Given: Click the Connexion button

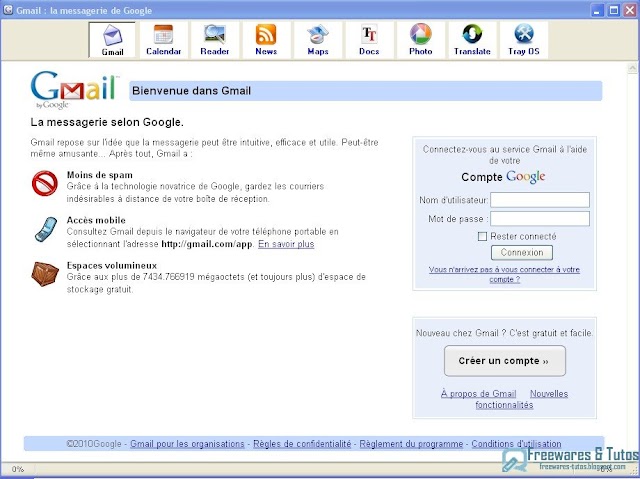Looking at the screenshot, I should point(522,253).
